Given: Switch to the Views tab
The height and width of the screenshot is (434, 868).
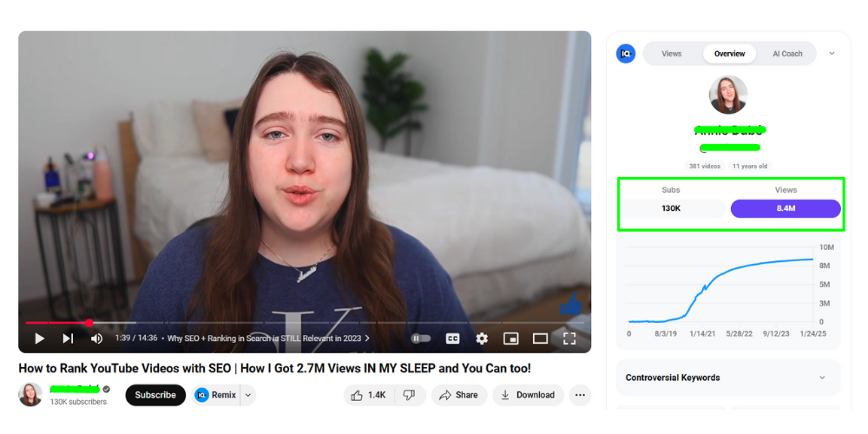Looking at the screenshot, I should tap(672, 54).
